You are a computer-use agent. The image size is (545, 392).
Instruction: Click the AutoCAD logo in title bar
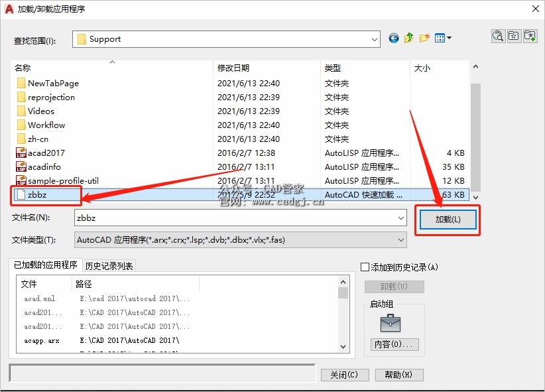pos(9,9)
